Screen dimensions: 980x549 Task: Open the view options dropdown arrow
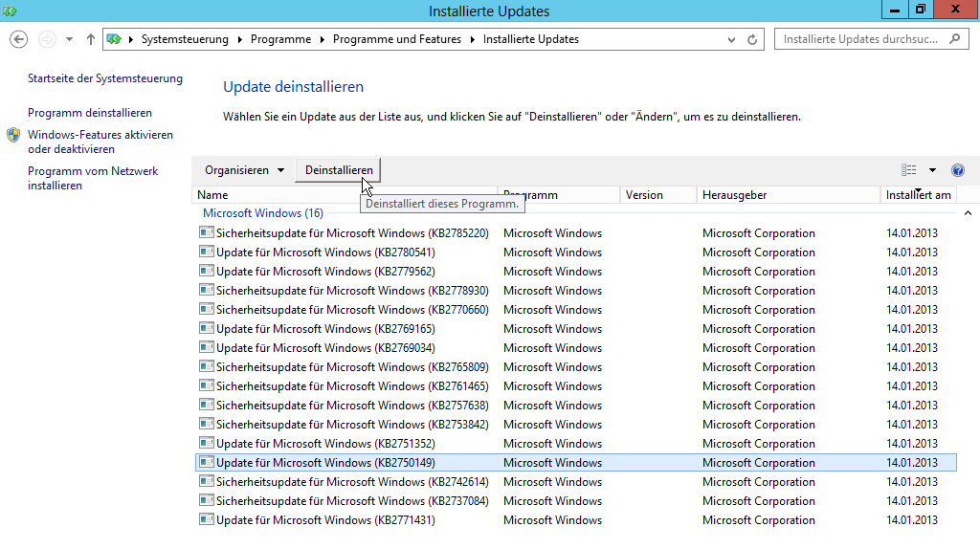pos(933,170)
